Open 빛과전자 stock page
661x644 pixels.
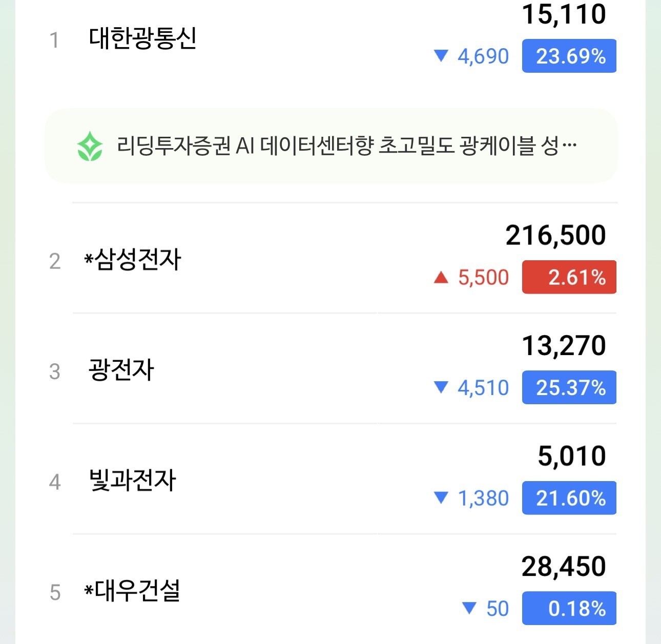[x=133, y=481]
